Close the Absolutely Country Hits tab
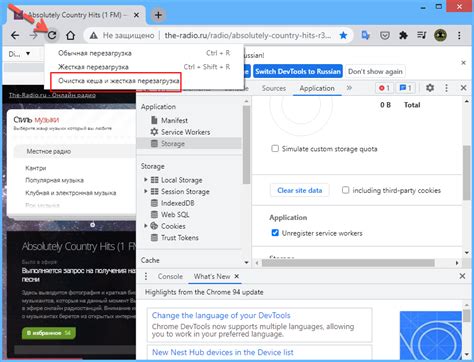The width and height of the screenshot is (474, 362). pyautogui.click(x=136, y=15)
